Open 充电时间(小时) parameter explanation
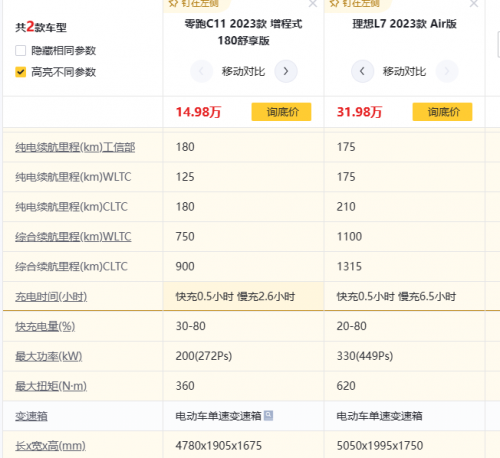This screenshot has height=458, width=500. (x=51, y=296)
